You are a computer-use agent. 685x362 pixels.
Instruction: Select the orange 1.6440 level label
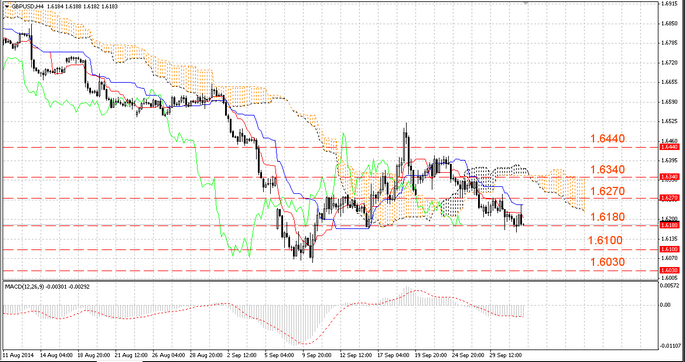(x=608, y=139)
